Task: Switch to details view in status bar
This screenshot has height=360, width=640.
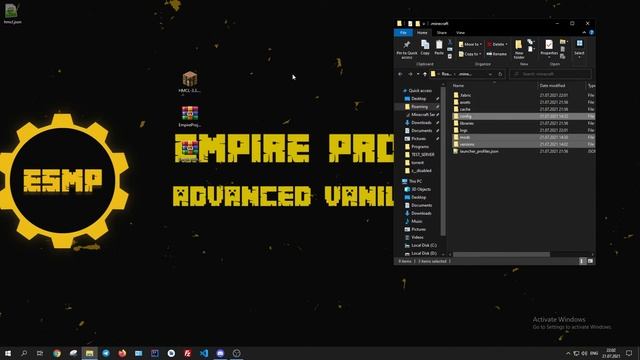Action: (582, 261)
